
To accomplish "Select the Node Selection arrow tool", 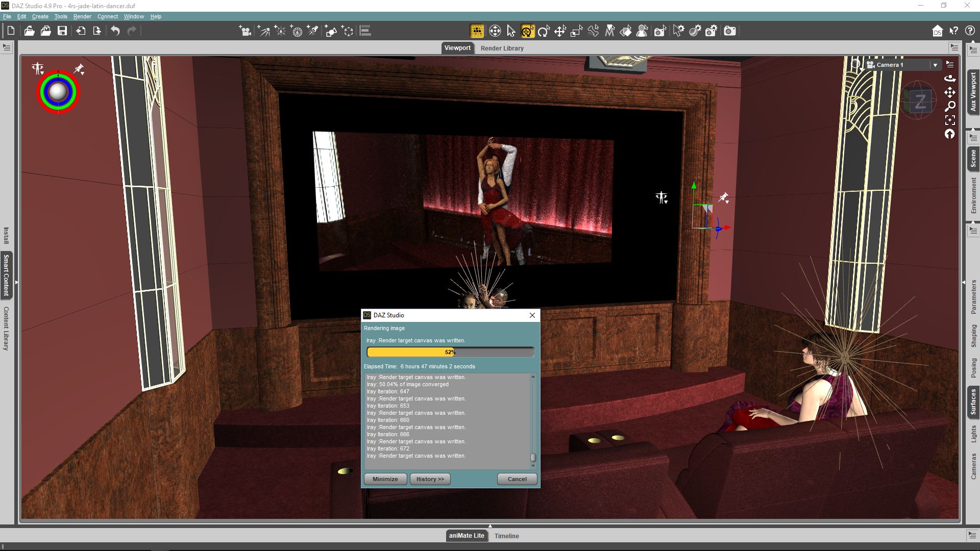I will click(511, 31).
